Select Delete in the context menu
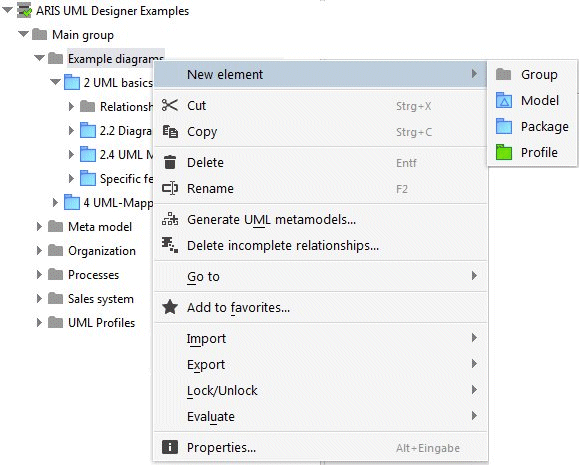 pyautogui.click(x=320, y=163)
